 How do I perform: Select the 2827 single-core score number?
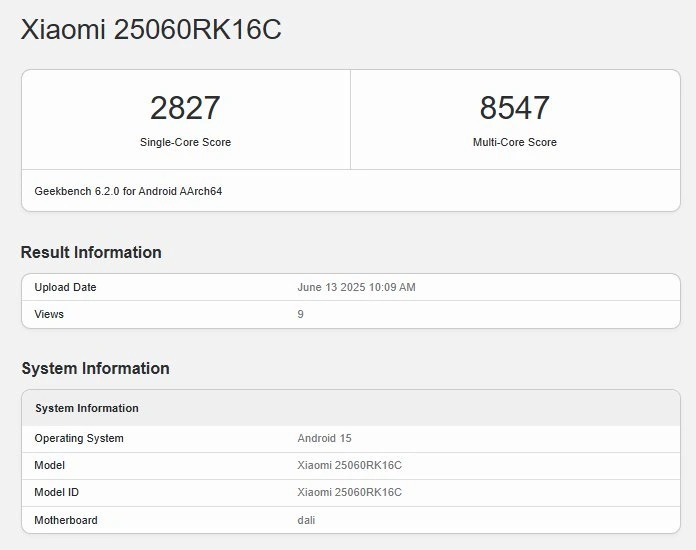[x=185, y=108]
